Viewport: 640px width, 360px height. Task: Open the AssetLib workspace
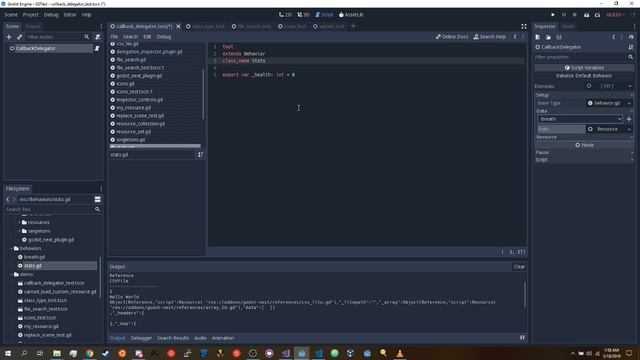351,15
